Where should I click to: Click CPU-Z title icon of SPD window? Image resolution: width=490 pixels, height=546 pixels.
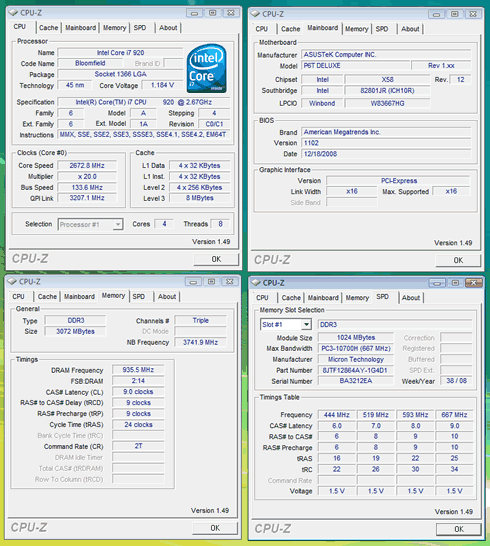click(256, 283)
